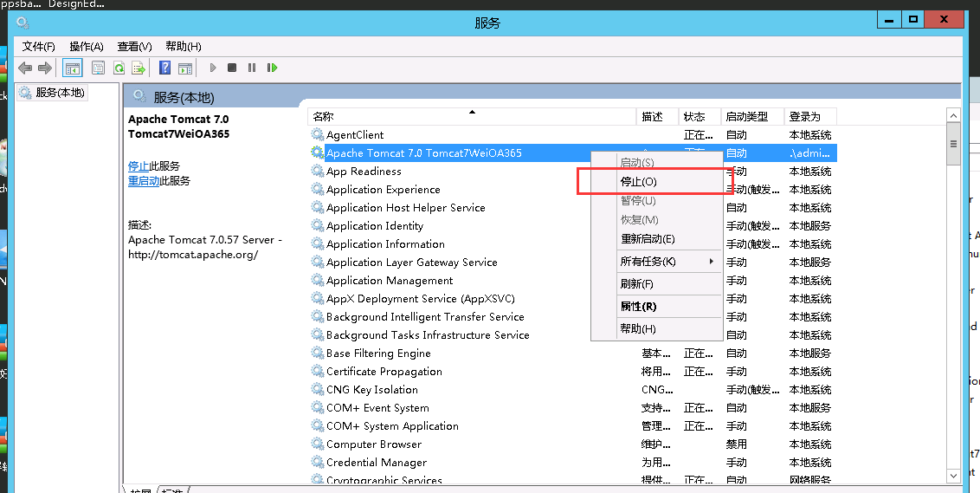Viewport: 980px width, 493px height.
Task: Click gear icon beside COM+ Event System
Action: click(x=318, y=407)
